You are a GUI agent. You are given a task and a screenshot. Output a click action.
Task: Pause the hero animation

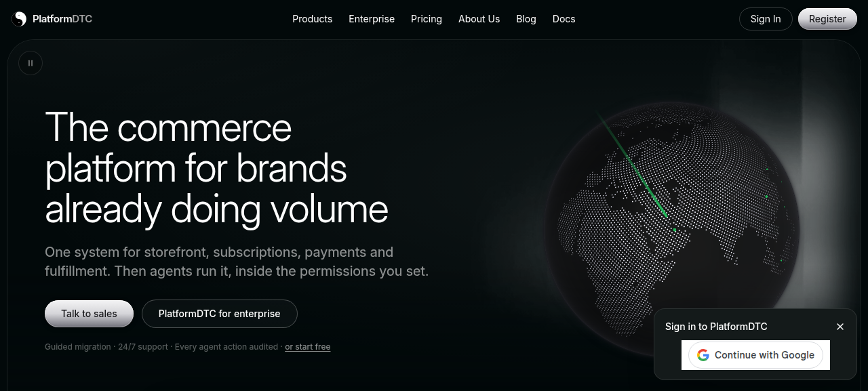[x=31, y=63]
